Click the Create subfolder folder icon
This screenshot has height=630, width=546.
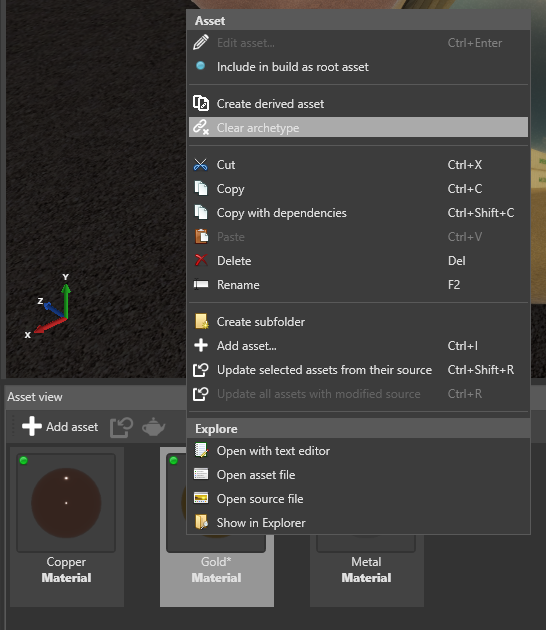point(201,321)
